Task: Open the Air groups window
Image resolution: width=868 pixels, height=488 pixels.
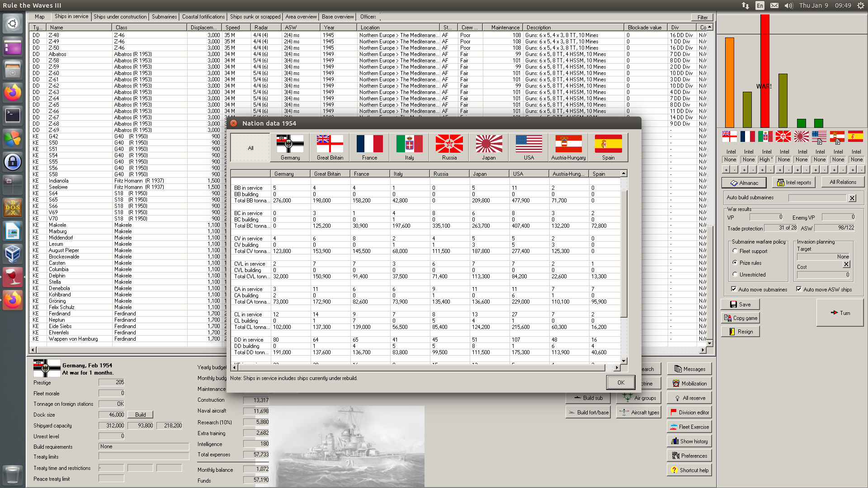Action: 639,398
